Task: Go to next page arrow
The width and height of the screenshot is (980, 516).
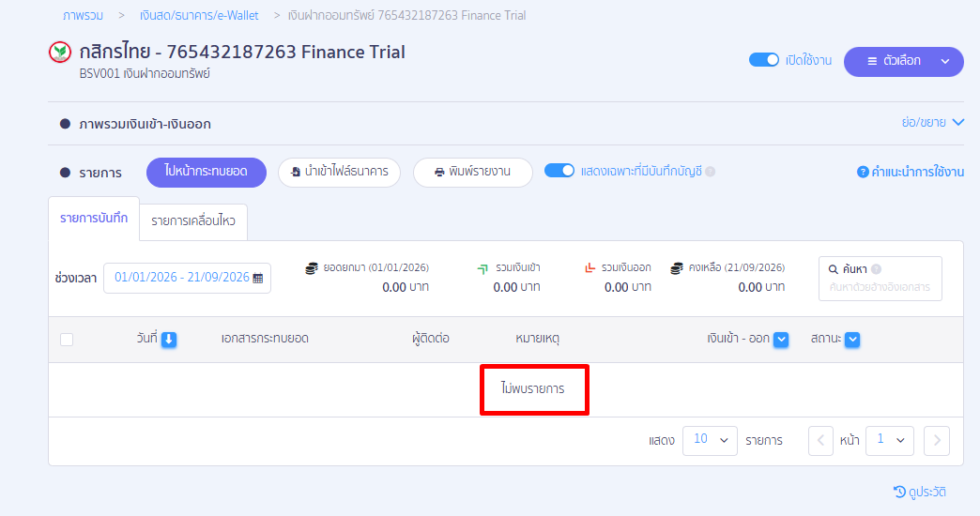Action: [937, 440]
